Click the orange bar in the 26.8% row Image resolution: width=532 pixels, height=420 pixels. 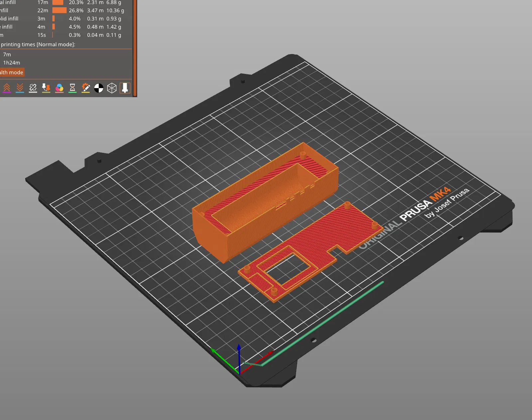(60, 11)
